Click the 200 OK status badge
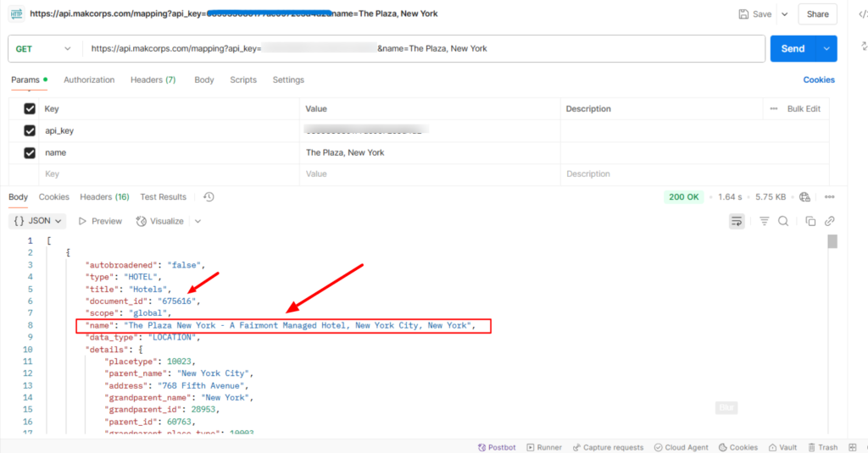 pos(684,197)
